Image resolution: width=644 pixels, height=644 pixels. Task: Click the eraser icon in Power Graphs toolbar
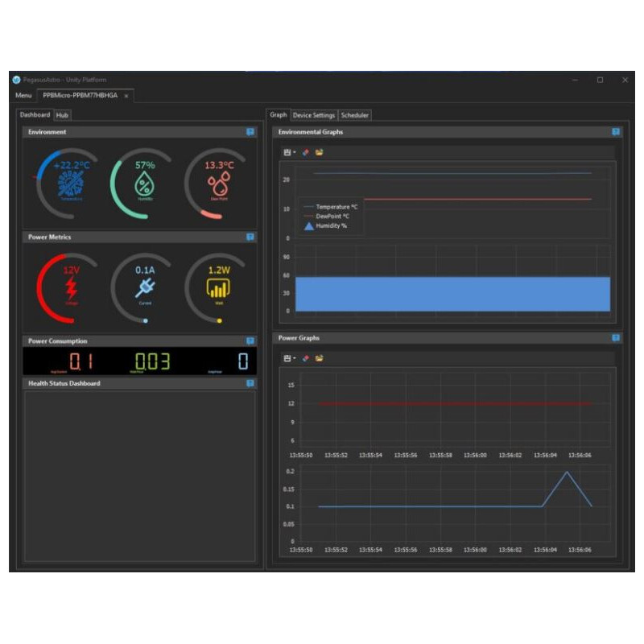306,358
